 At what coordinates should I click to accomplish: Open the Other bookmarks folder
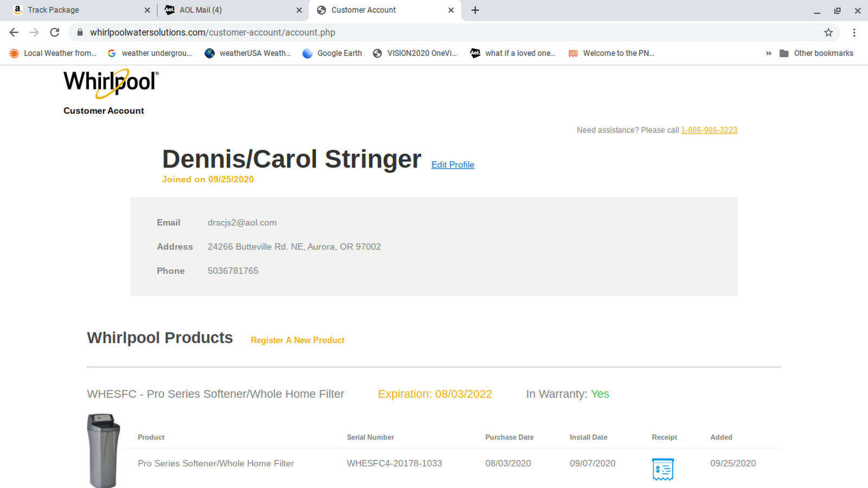pos(816,53)
